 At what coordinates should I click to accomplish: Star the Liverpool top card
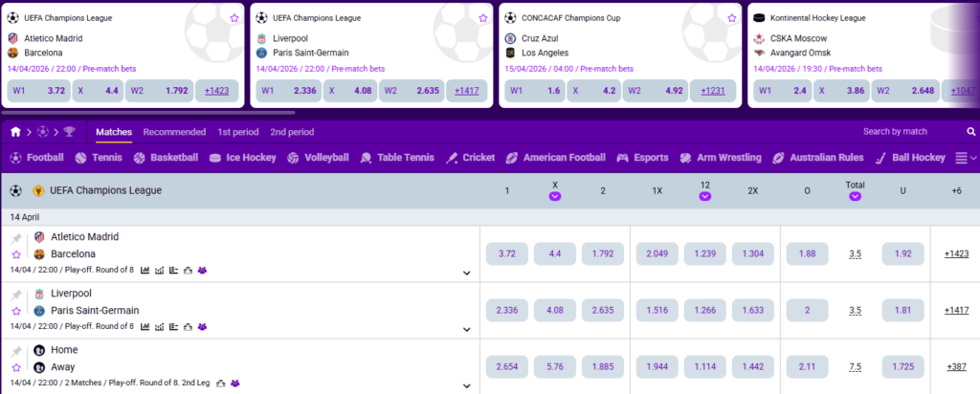483,18
